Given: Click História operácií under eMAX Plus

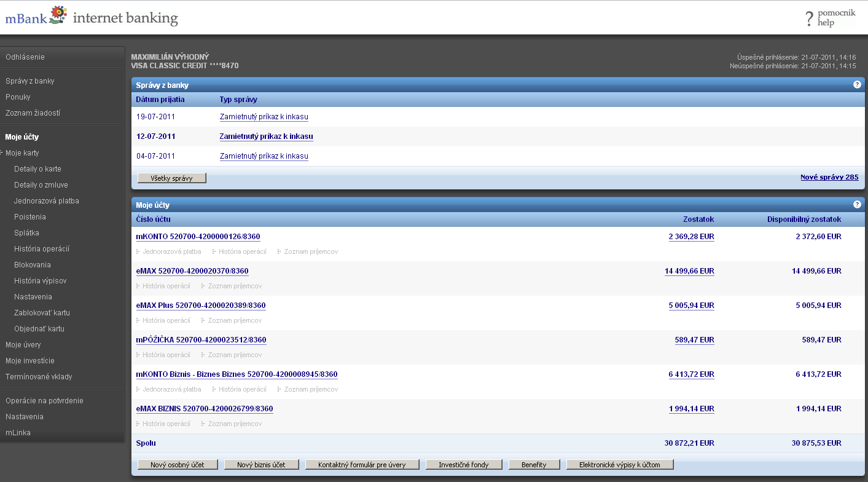Looking at the screenshot, I should pyautogui.click(x=166, y=320).
